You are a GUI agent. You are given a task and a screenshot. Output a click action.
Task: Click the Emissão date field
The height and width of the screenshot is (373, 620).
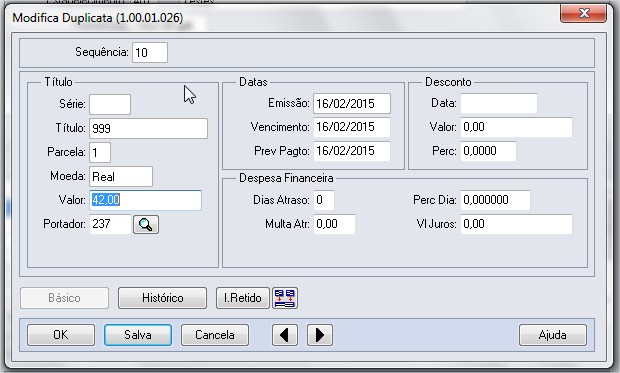tap(352, 104)
